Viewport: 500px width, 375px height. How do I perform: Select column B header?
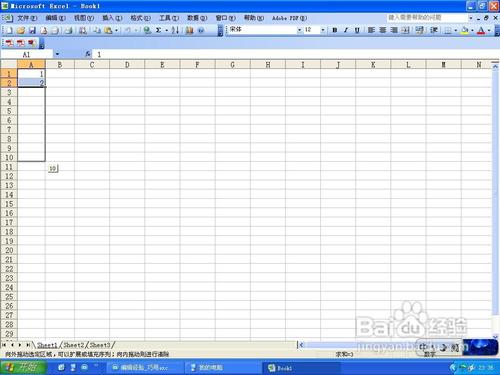coord(60,65)
